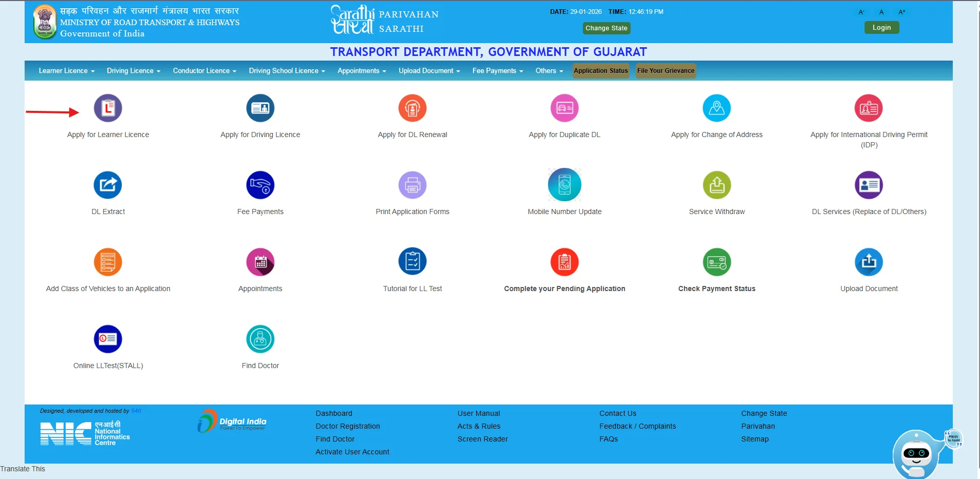Expand the Driving School Licence dropdown
The image size is (980, 479).
tap(287, 71)
